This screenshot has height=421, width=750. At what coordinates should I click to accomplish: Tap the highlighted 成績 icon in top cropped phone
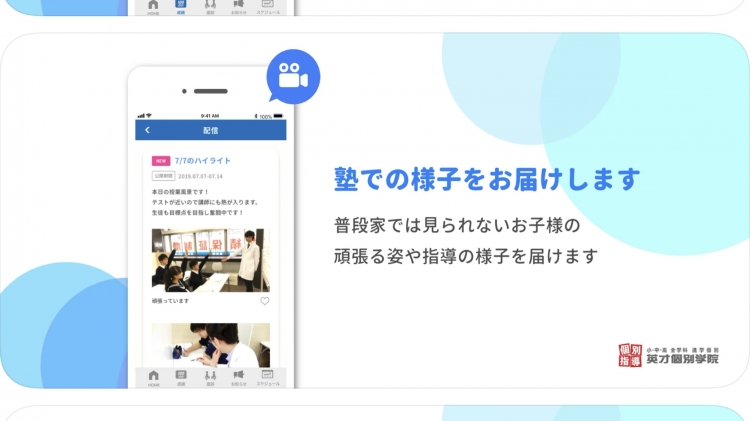181,8
